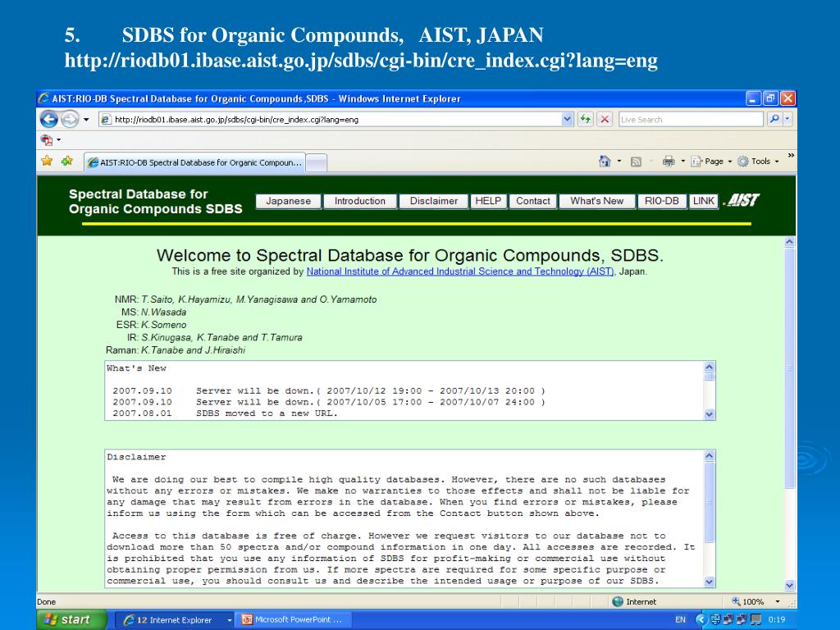Image resolution: width=840 pixels, height=630 pixels.
Task: Click the LINK button
Action: [703, 201]
